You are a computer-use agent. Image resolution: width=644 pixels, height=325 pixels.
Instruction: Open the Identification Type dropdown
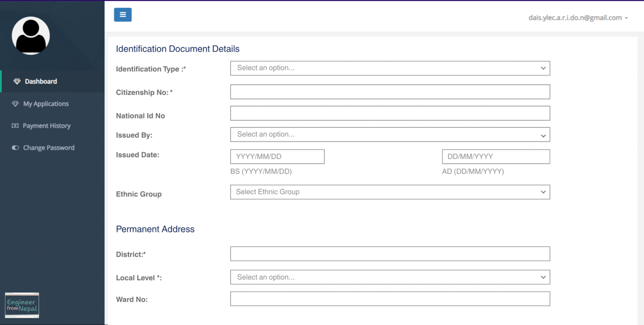point(390,68)
